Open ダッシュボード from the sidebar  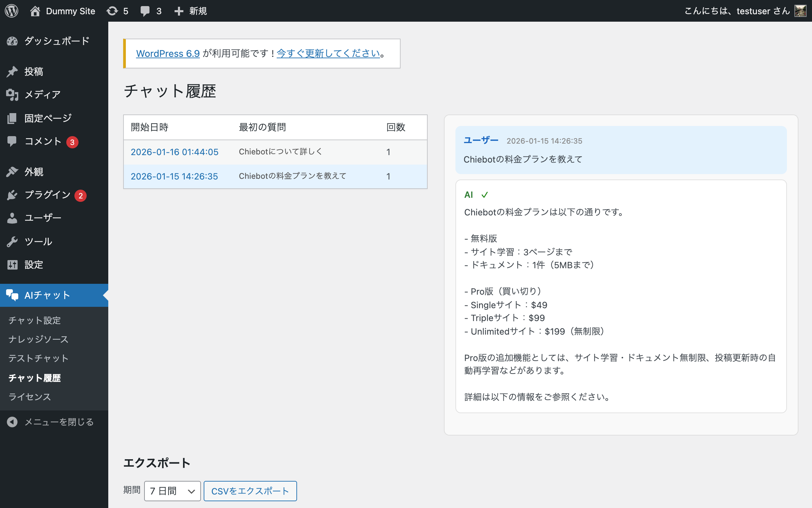(57, 41)
